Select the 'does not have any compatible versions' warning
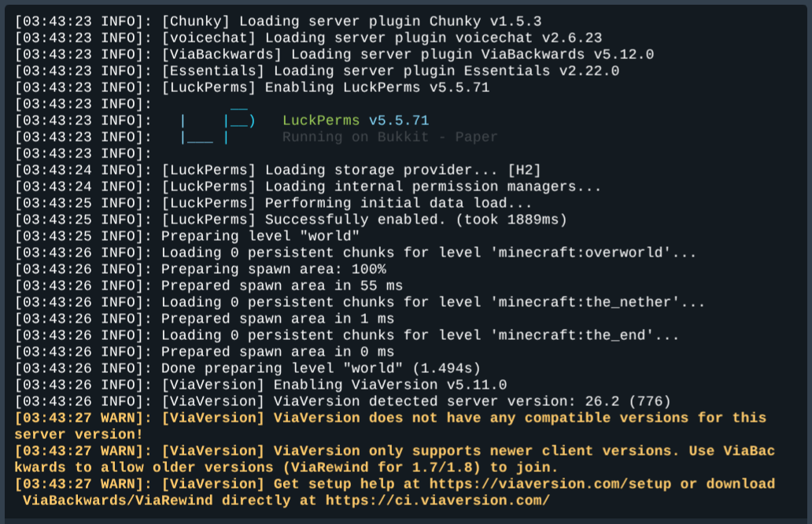 point(390,426)
